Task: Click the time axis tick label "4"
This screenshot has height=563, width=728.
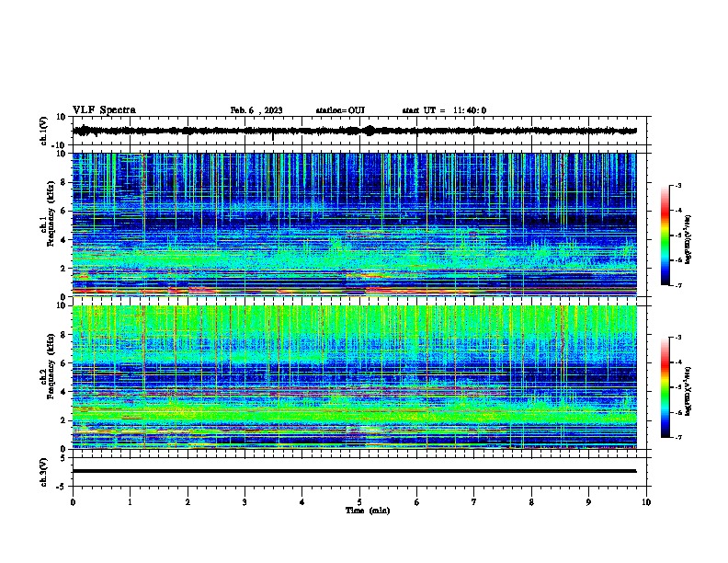Action: pos(302,502)
